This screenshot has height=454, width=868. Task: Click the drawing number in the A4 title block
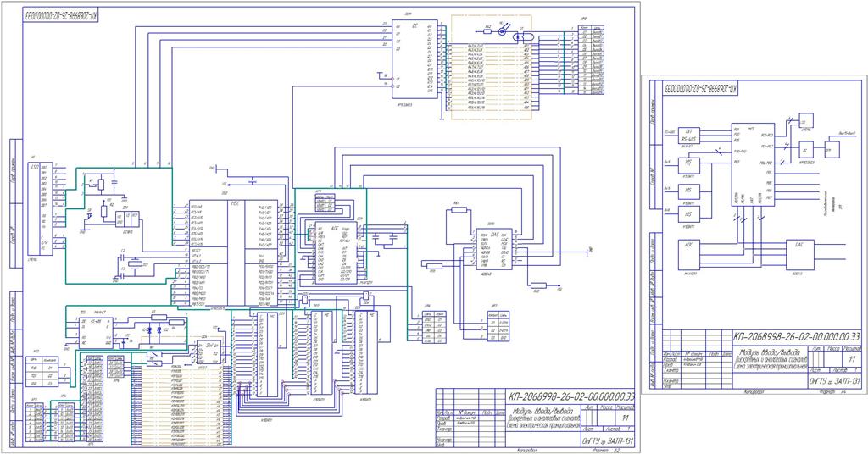(797, 336)
